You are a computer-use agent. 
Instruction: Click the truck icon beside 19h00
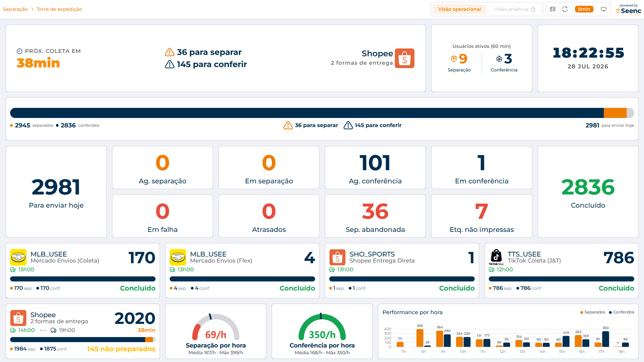54,330
